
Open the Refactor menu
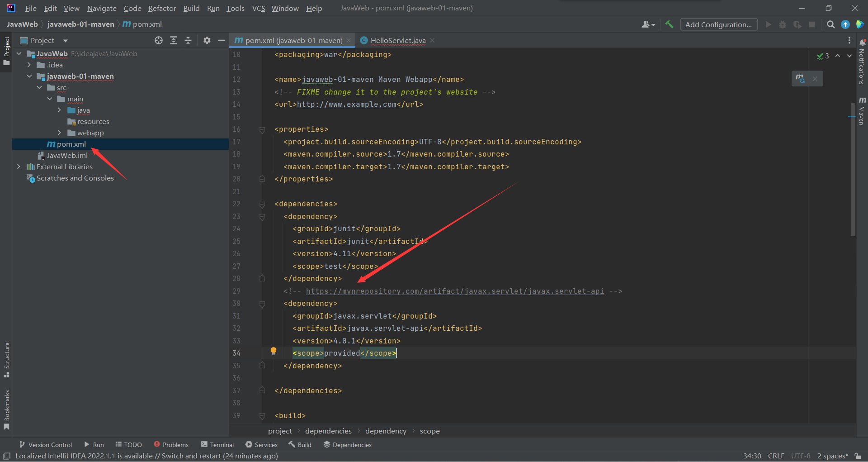point(162,8)
